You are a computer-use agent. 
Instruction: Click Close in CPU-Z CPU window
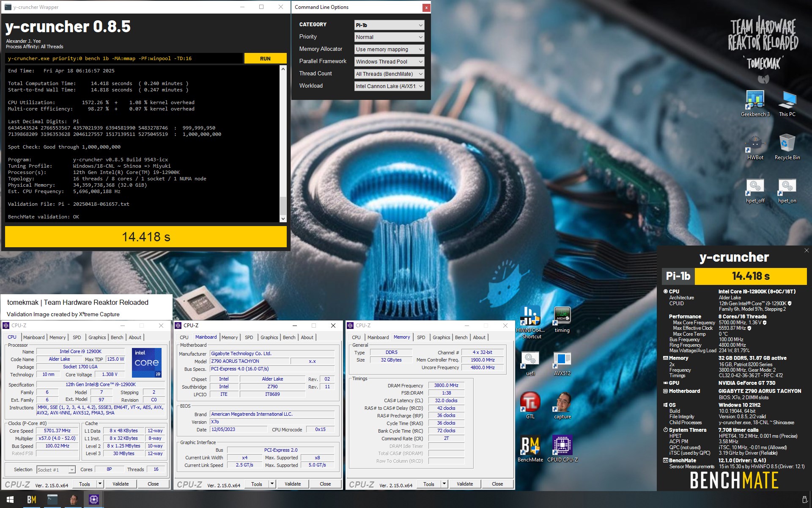[153, 484]
